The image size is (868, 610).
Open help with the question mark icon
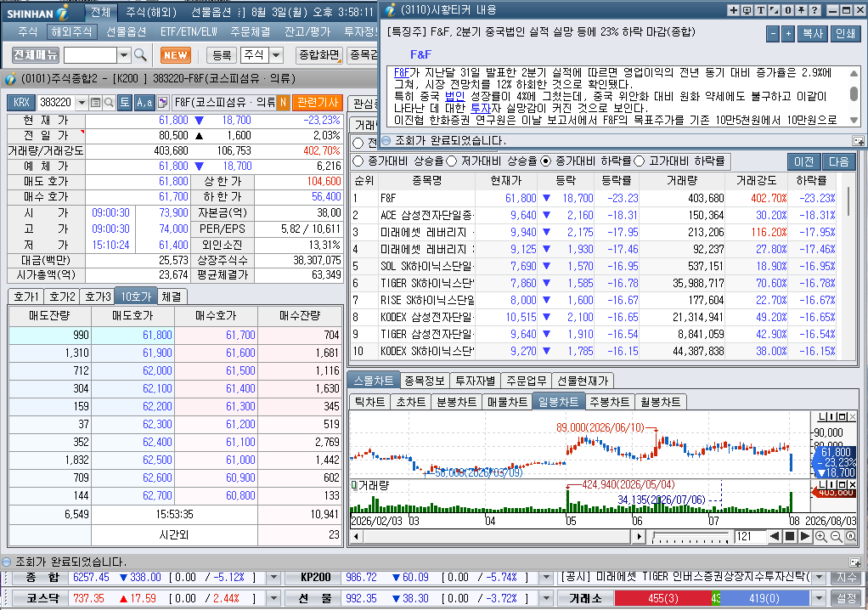pos(814,10)
